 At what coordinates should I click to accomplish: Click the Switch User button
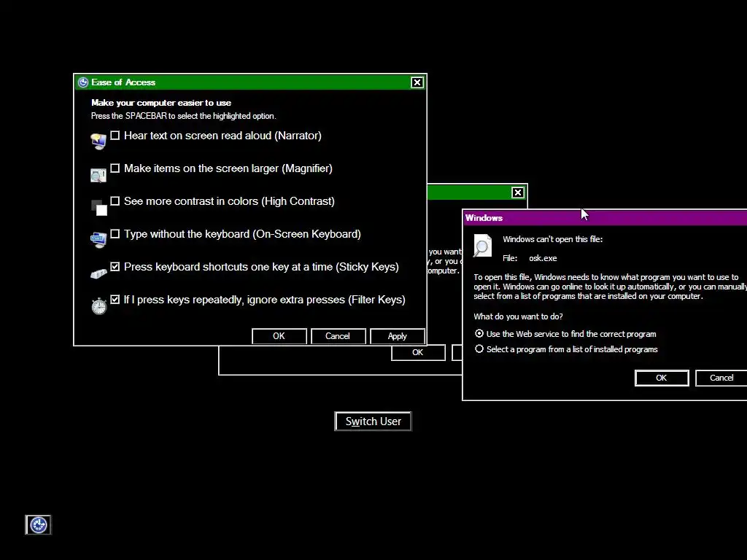(373, 421)
